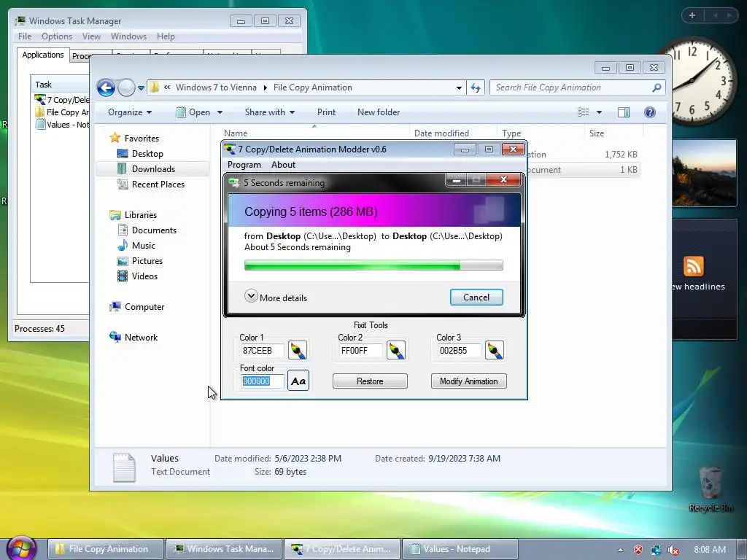Select Desktop in Favorites
The width and height of the screenshot is (747, 560).
pyautogui.click(x=147, y=154)
